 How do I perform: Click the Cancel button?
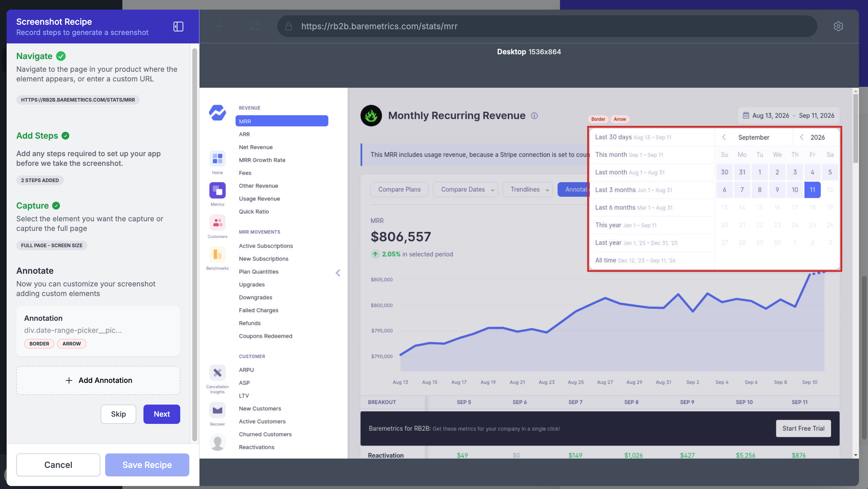click(58, 465)
